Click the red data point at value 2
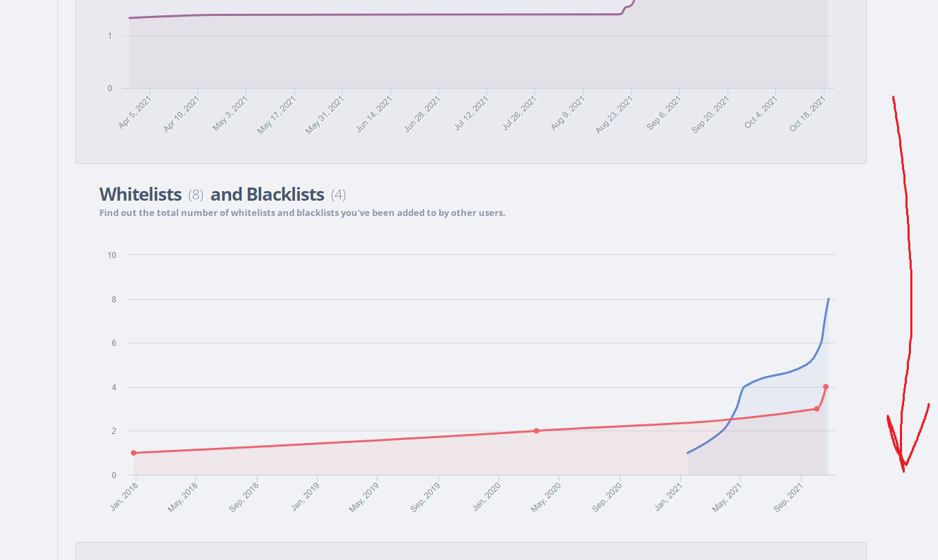 pyautogui.click(x=536, y=431)
